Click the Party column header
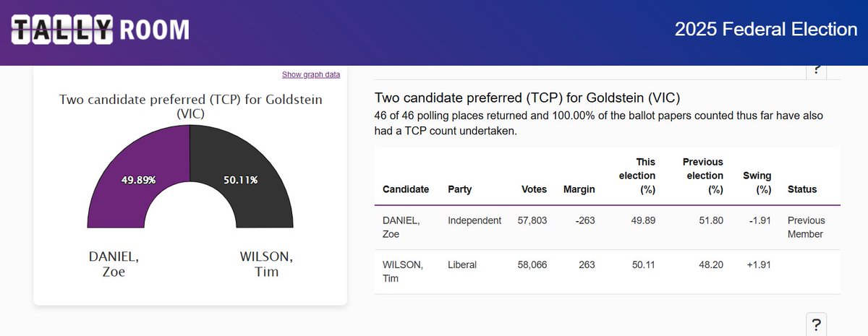The width and height of the screenshot is (868, 336). 460,189
